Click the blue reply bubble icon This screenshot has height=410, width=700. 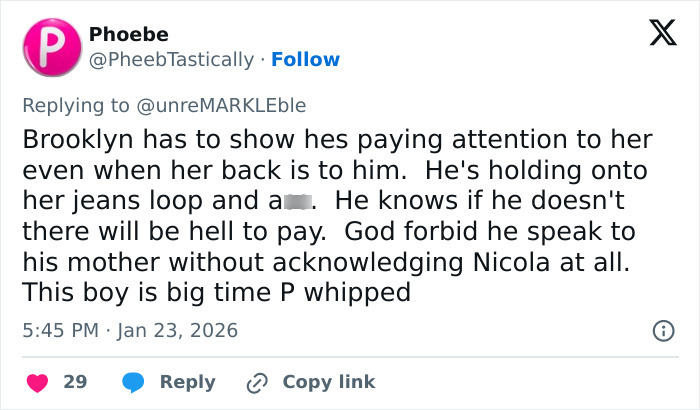point(135,382)
